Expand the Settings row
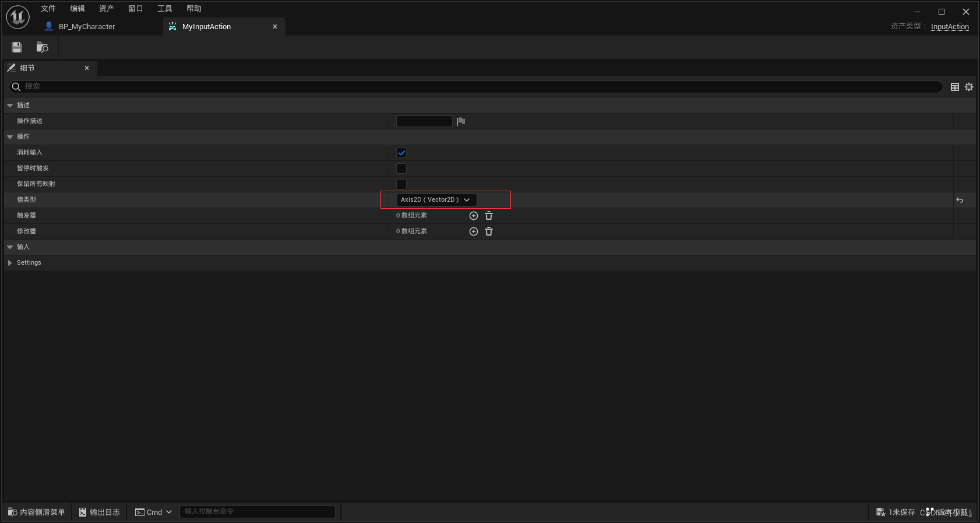 10,263
